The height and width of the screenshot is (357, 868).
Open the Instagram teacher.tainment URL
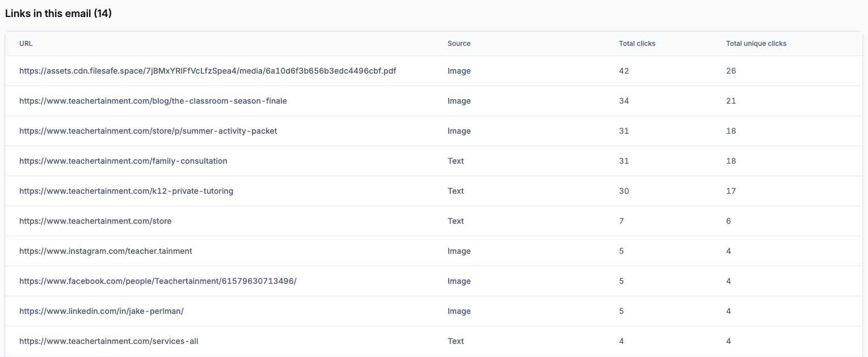(106, 251)
